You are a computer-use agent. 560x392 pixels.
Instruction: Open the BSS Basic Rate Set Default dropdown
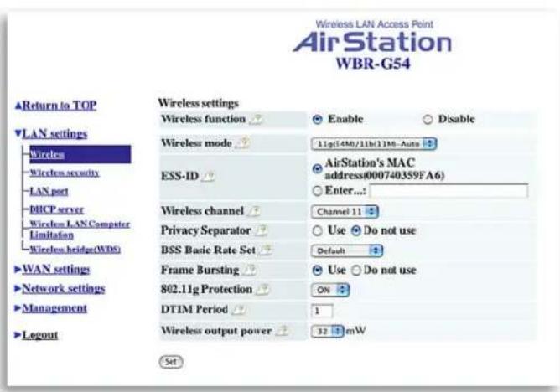click(347, 250)
